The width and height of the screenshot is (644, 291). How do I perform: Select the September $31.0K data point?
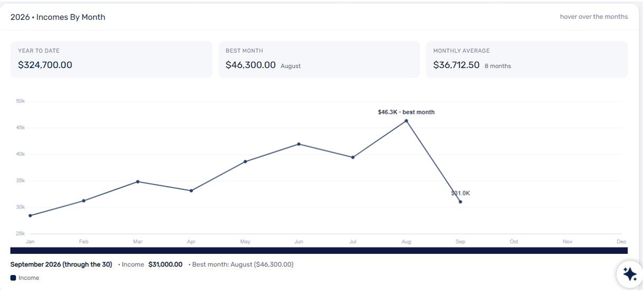[460, 202]
